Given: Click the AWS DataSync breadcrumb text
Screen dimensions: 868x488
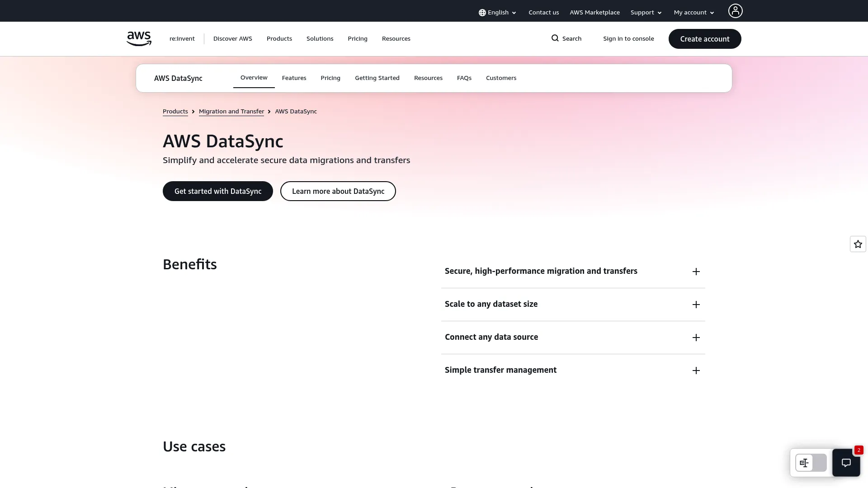Looking at the screenshot, I should coord(296,112).
